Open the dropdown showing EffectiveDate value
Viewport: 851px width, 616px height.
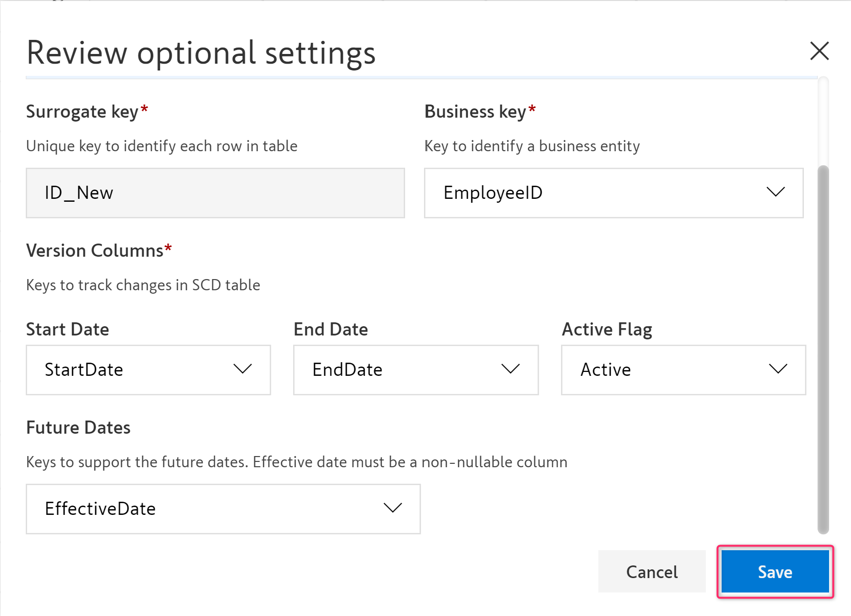click(204, 509)
